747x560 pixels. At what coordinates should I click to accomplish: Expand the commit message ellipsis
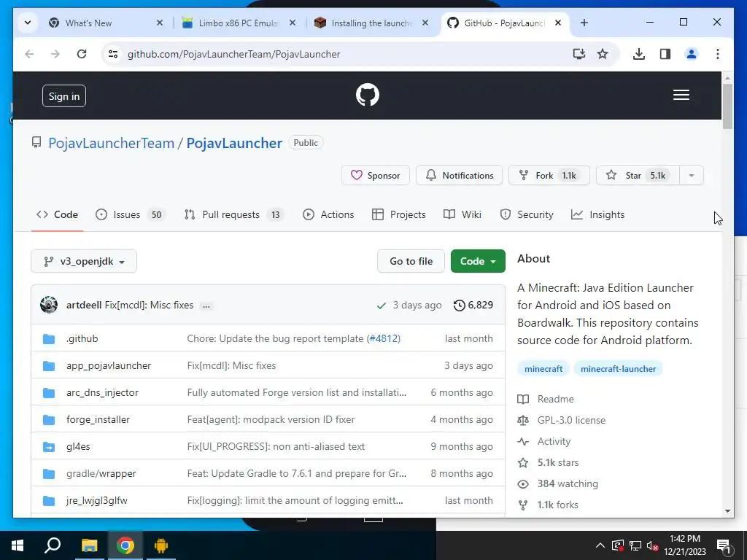click(x=206, y=306)
